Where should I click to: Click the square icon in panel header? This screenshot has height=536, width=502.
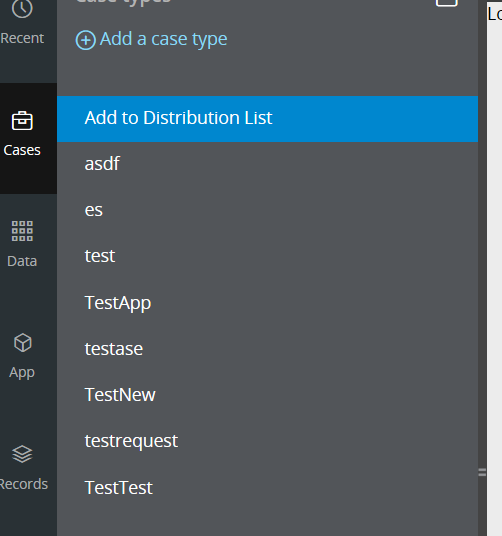click(447, 3)
